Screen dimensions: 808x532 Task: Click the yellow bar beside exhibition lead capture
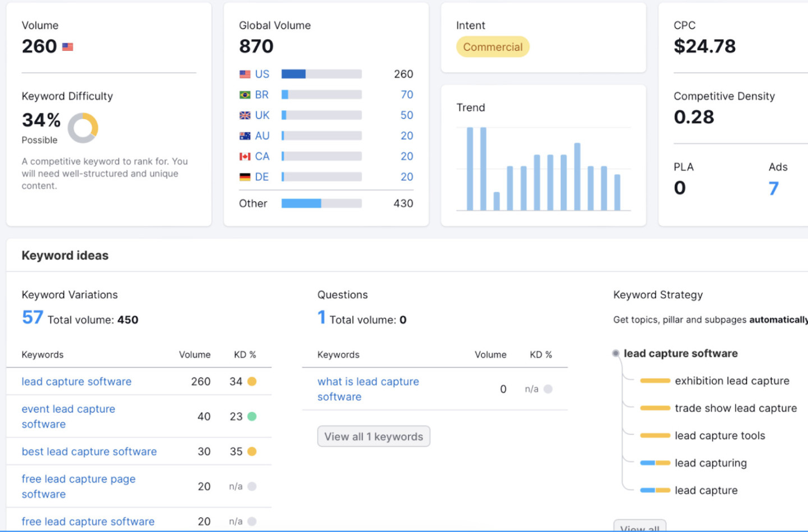coord(655,381)
